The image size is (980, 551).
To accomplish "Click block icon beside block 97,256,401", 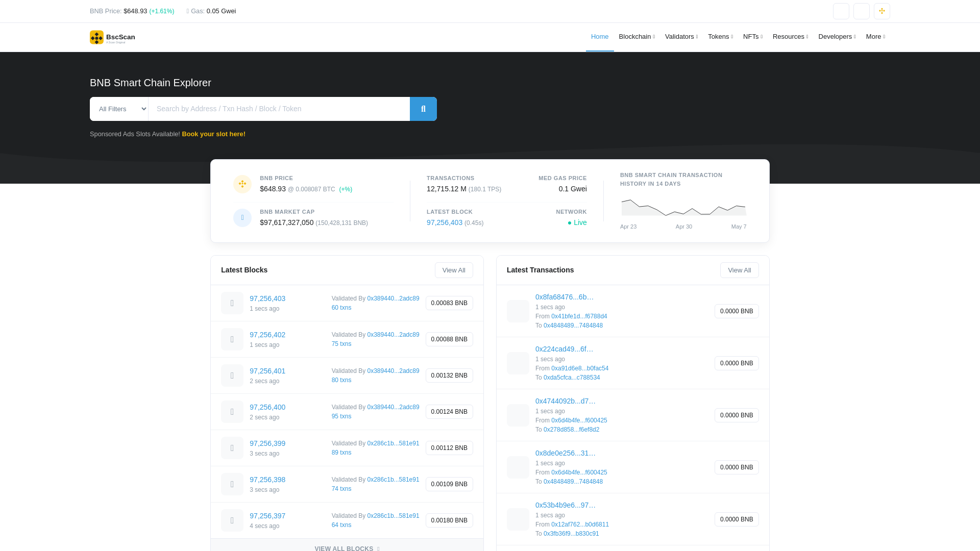I will [232, 375].
